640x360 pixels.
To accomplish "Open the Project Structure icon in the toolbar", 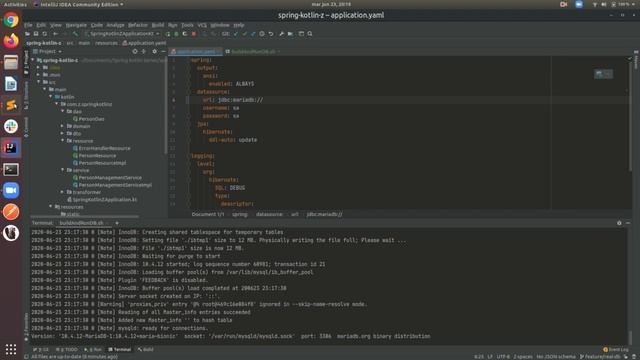I will pyautogui.click(x=290, y=34).
